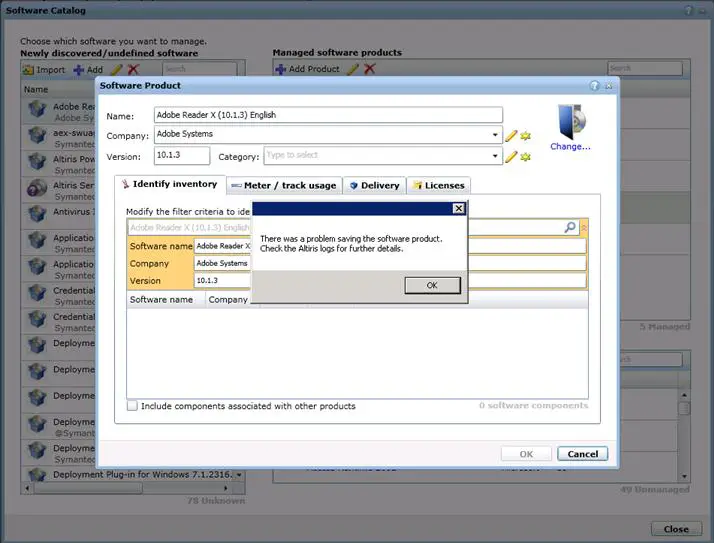Image resolution: width=714 pixels, height=543 pixels.
Task: Click the new-item star icon next to Category
Action: click(x=526, y=157)
